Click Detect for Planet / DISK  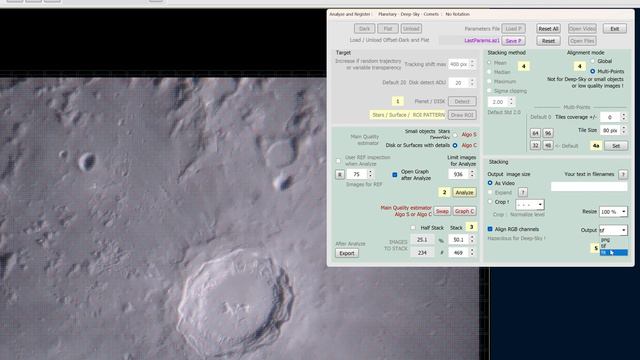pyautogui.click(x=462, y=101)
